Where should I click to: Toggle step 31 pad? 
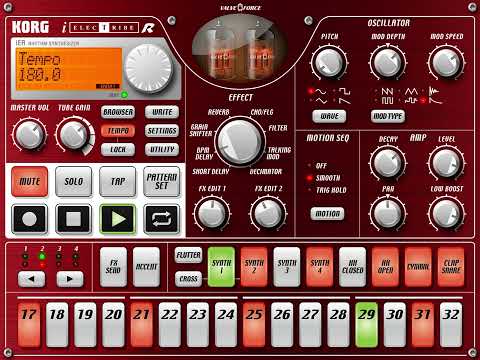pos(423,325)
